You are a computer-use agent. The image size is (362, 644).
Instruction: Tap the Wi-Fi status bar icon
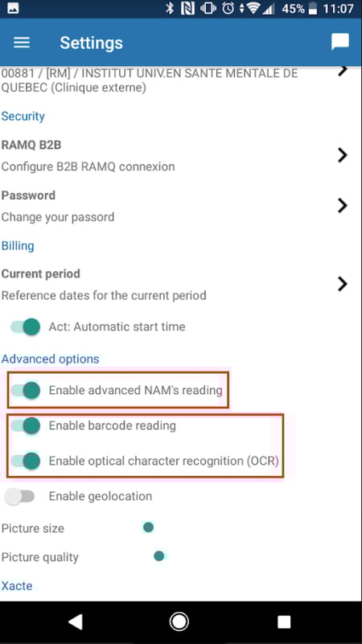(253, 8)
